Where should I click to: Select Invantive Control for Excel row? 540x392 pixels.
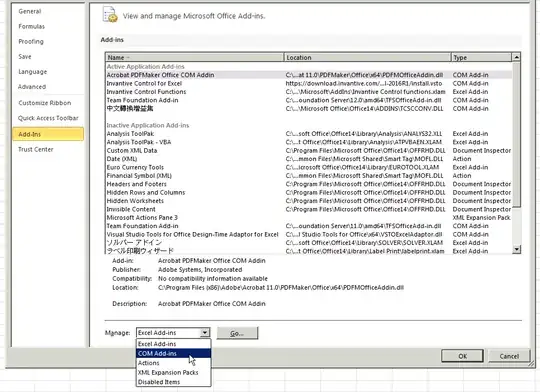tap(309, 84)
